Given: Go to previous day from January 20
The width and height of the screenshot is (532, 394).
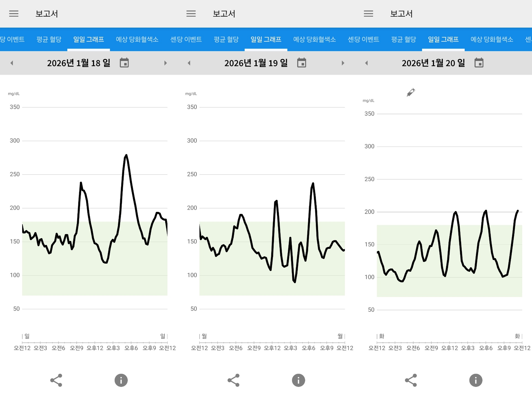Looking at the screenshot, I should click(x=367, y=63).
